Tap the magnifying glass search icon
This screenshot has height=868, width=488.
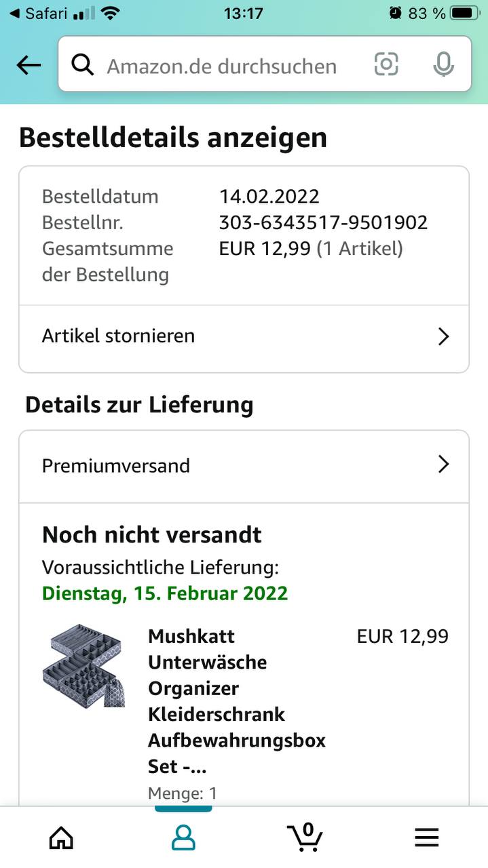83,65
